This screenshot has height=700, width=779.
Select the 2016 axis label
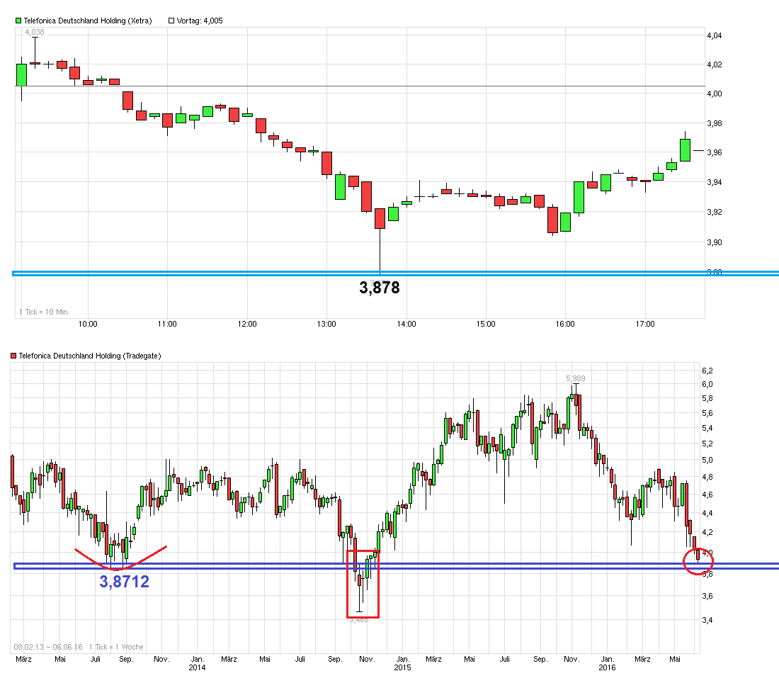coord(608,667)
